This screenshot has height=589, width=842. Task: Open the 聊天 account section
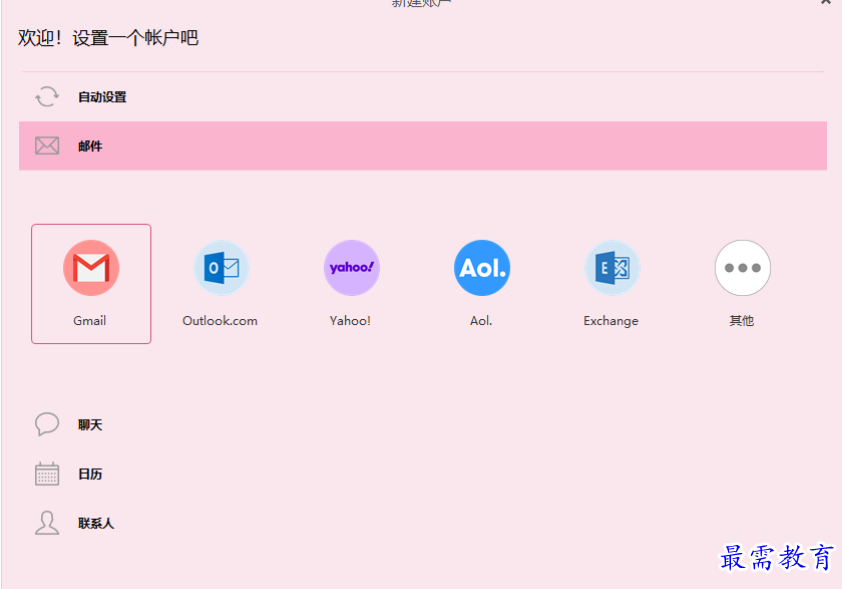[x=423, y=425]
